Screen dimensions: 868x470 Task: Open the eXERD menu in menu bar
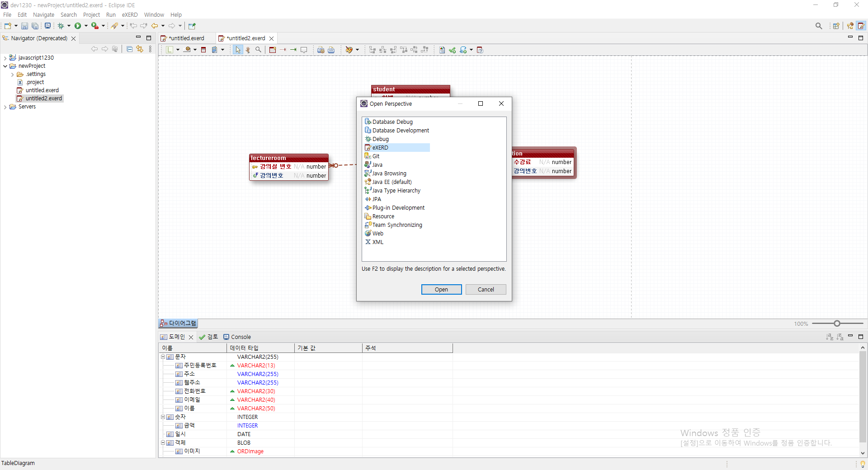130,15
